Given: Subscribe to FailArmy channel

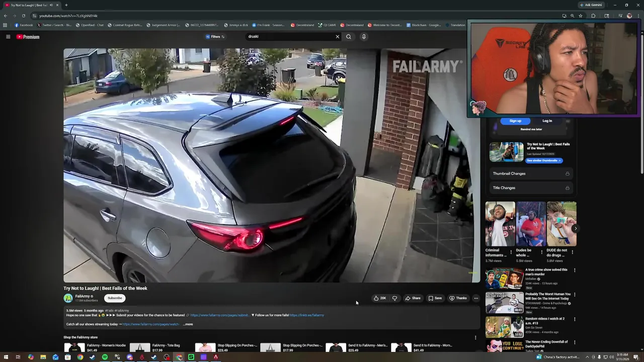Looking at the screenshot, I should click(115, 298).
